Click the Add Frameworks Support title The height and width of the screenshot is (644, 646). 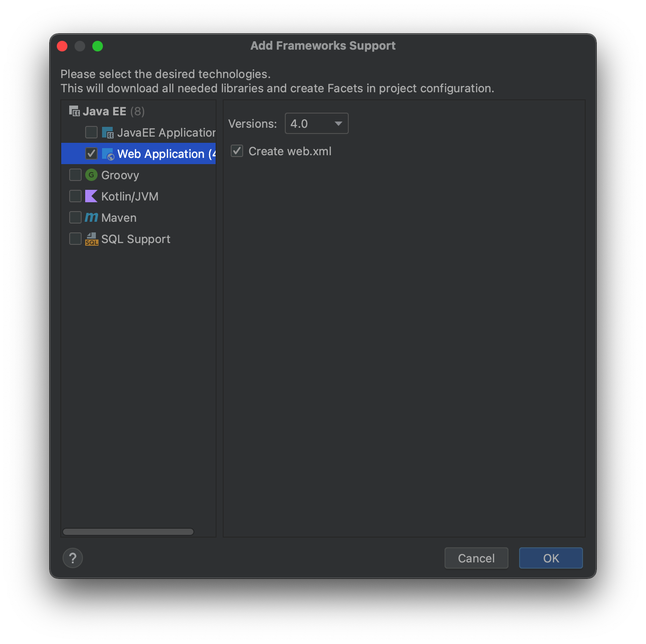323,46
